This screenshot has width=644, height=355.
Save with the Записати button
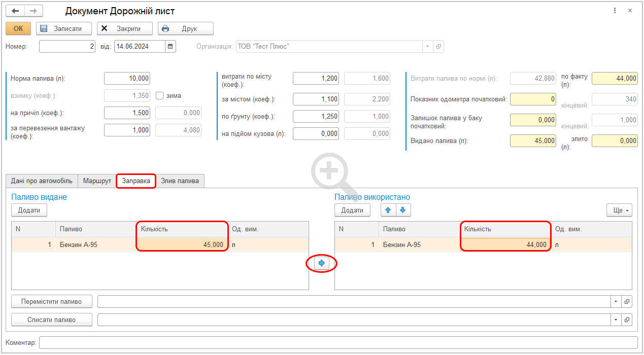64,28
